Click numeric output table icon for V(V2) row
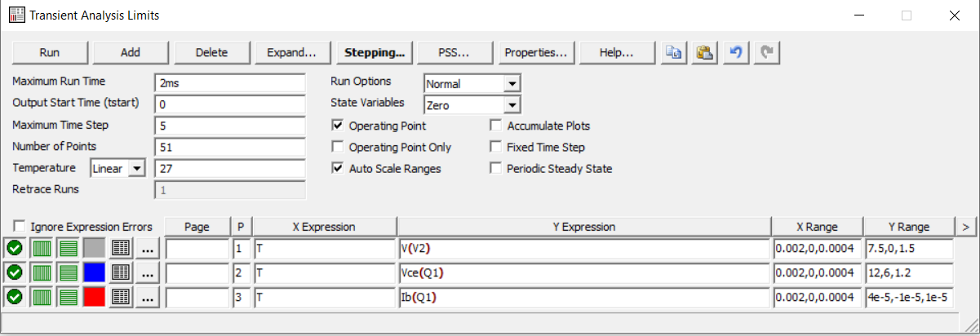Image resolution: width=980 pixels, height=336 pixels. click(x=121, y=249)
